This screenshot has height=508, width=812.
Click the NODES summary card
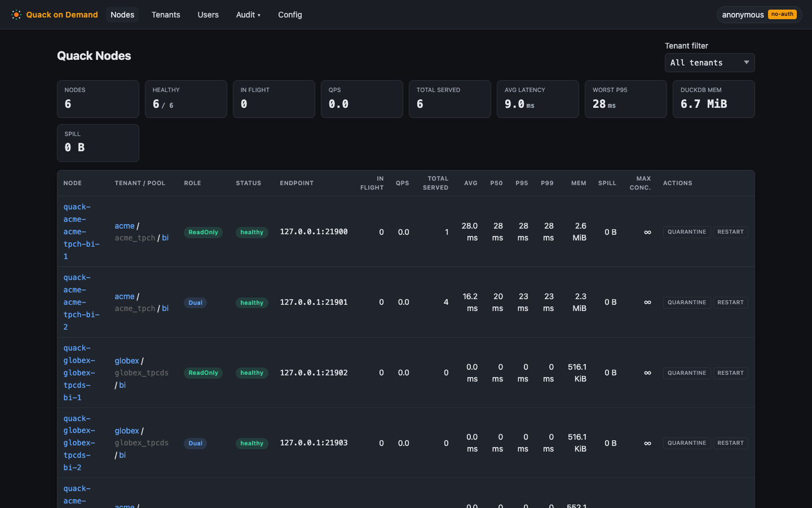tap(98, 99)
